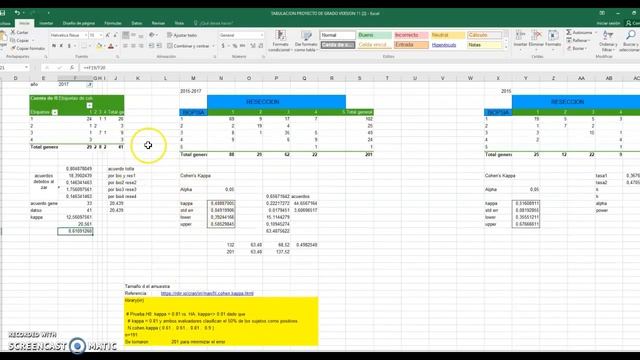Open the Revisar tab
640x360 pixels.
point(158,24)
